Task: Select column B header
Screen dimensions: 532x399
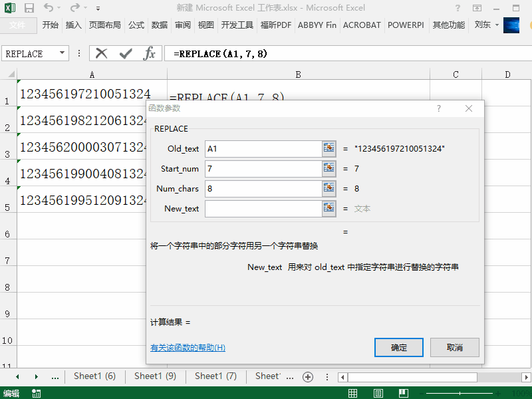Action: point(298,74)
